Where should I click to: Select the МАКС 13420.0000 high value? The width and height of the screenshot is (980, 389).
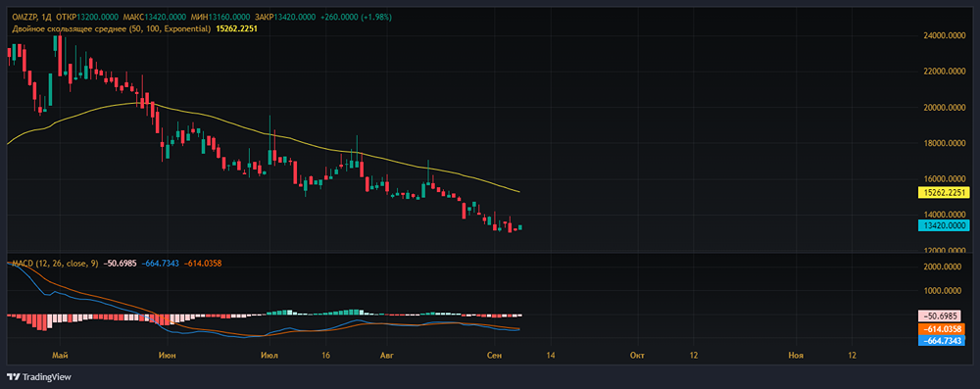click(x=155, y=17)
